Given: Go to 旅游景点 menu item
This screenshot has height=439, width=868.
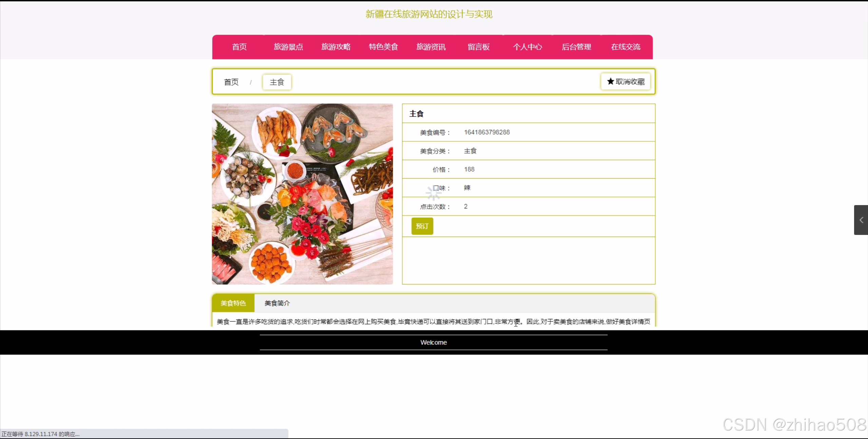Looking at the screenshot, I should tap(288, 47).
